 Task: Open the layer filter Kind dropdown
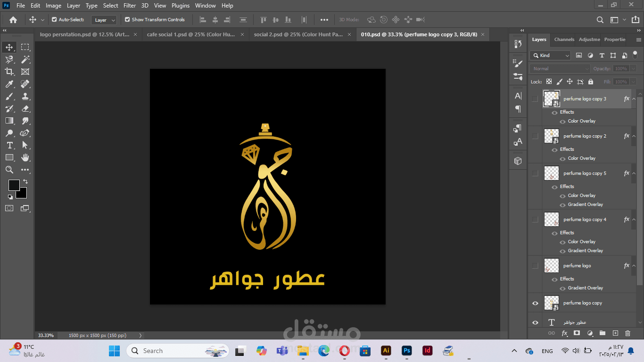click(x=550, y=56)
